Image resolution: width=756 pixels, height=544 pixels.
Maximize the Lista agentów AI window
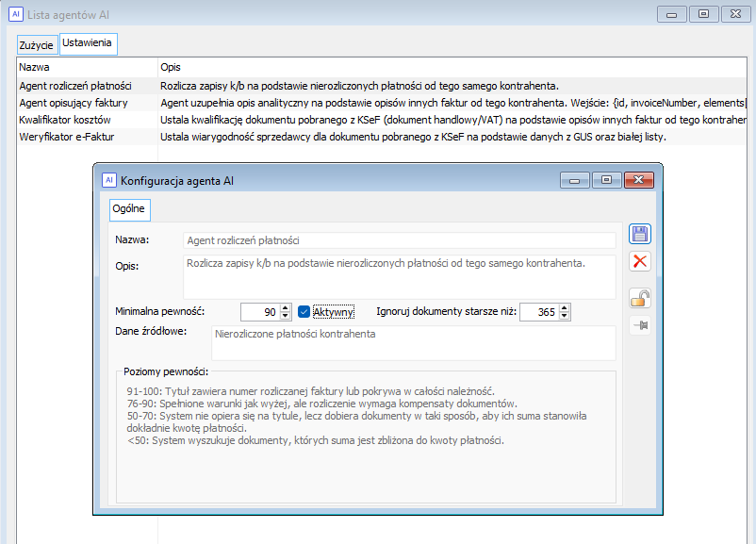click(703, 14)
